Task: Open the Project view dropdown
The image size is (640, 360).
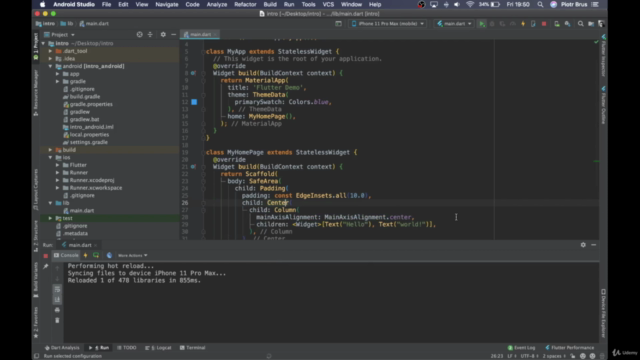Action: pos(60,35)
